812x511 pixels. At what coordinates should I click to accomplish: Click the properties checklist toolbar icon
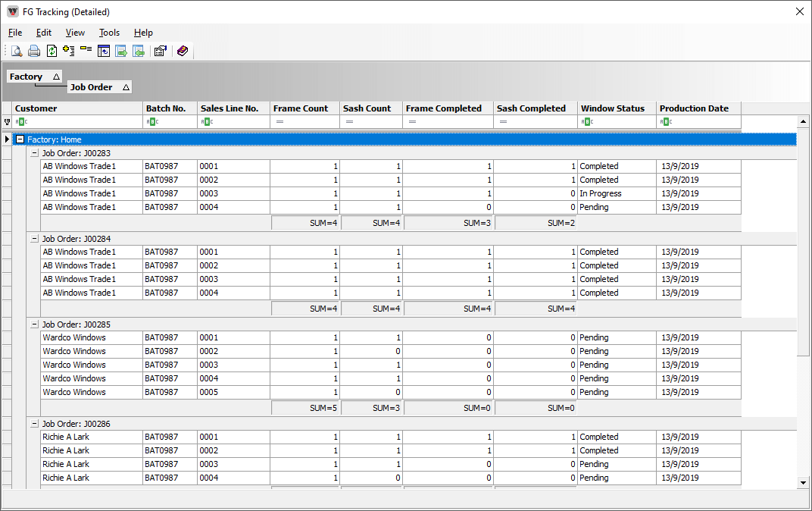click(x=160, y=52)
